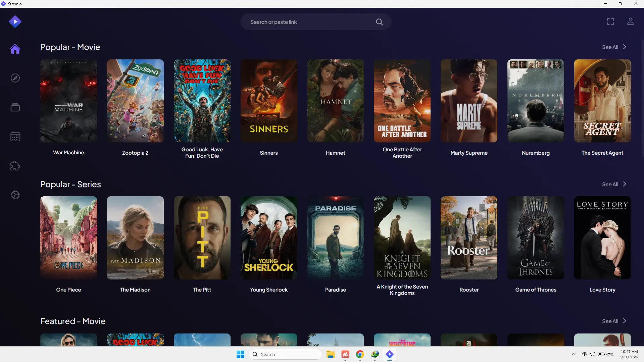
Task: See All for Featured - Movie
Action: (610, 321)
